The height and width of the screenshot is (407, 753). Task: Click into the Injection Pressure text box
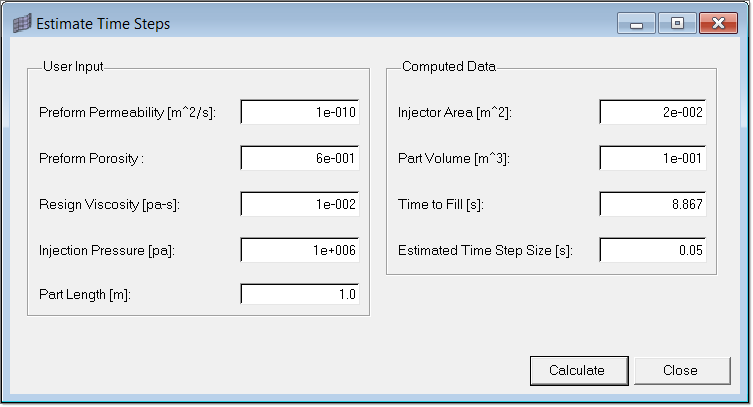(300, 250)
